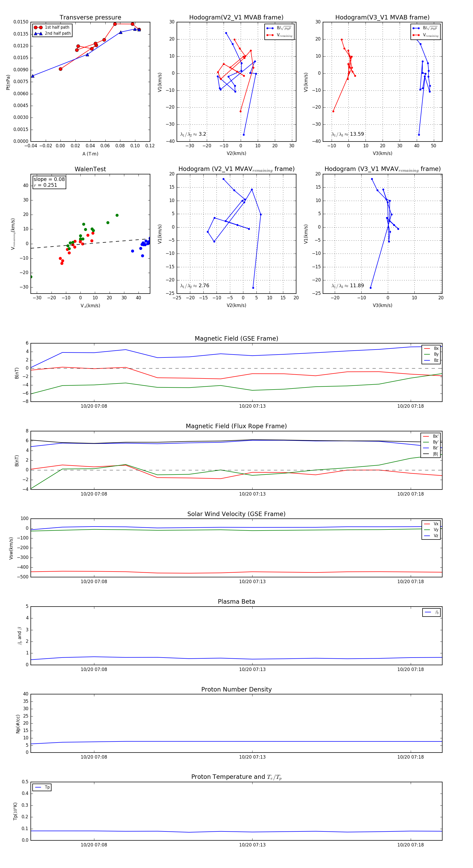Viewport: 473px width, 868px height.
Task: Click the eigenvalue ratio 2.76 annotation
Action: (194, 286)
